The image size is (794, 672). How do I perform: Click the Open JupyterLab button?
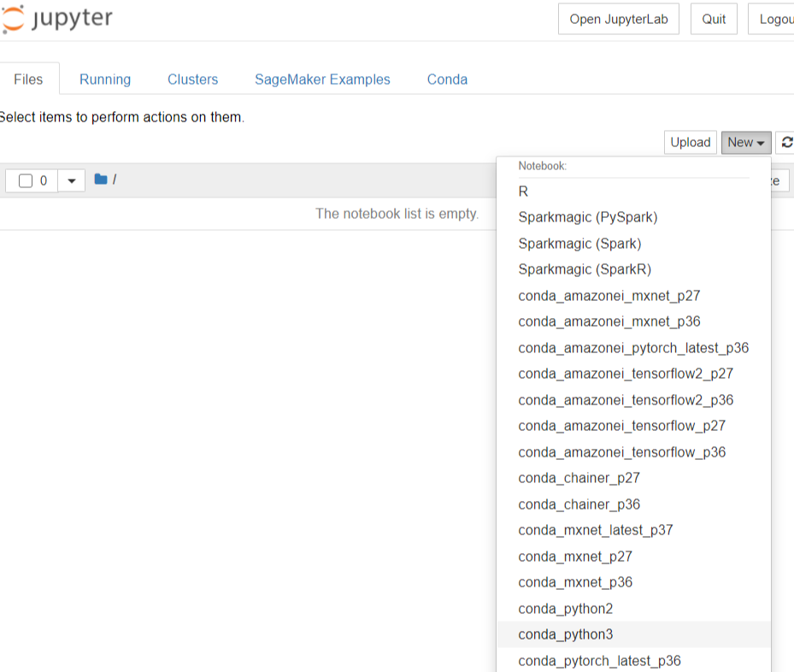[x=618, y=20]
